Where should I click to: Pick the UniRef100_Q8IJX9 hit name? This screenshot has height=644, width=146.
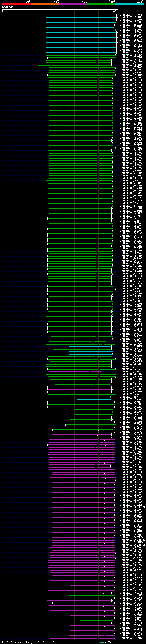[131, 374]
